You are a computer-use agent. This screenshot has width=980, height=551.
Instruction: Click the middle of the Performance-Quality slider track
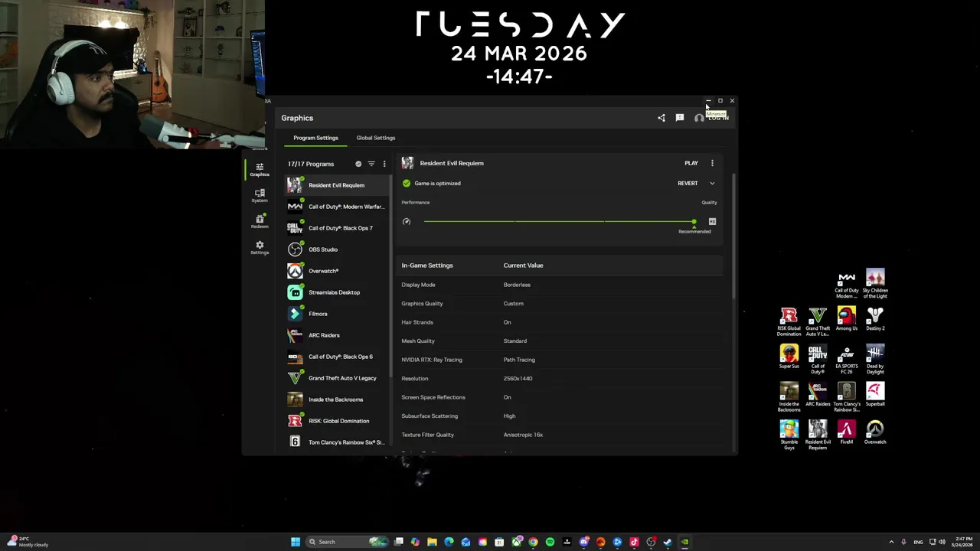[x=559, y=222]
